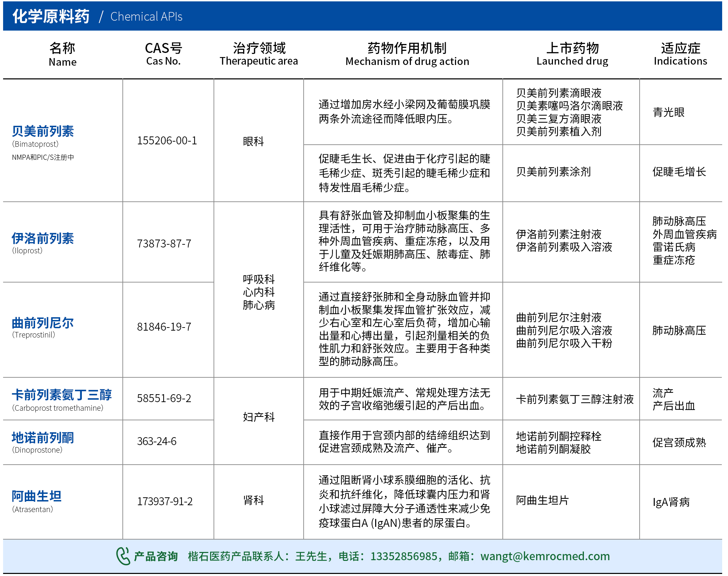Click the 化学原料药 header title
The width and height of the screenshot is (728, 576).
click(51, 16)
